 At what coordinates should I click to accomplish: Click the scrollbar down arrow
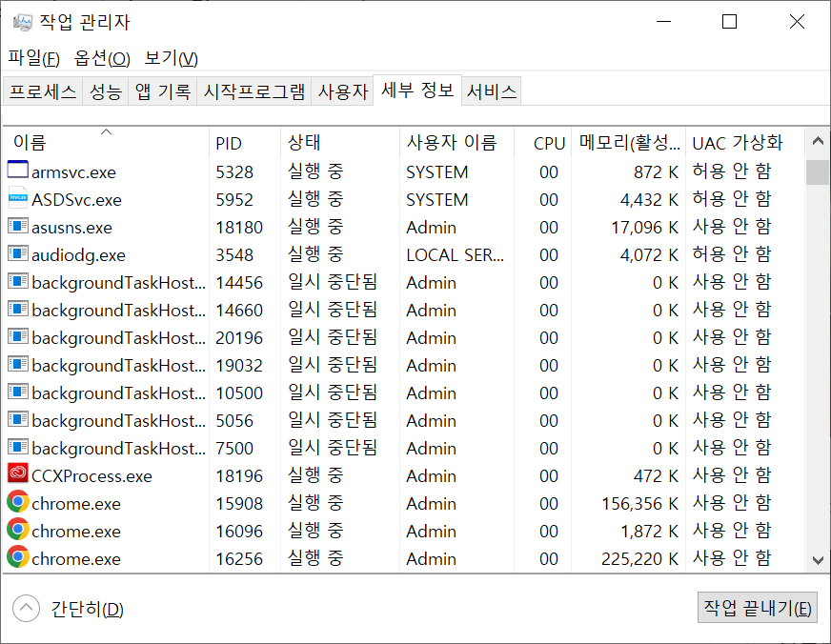point(818,560)
